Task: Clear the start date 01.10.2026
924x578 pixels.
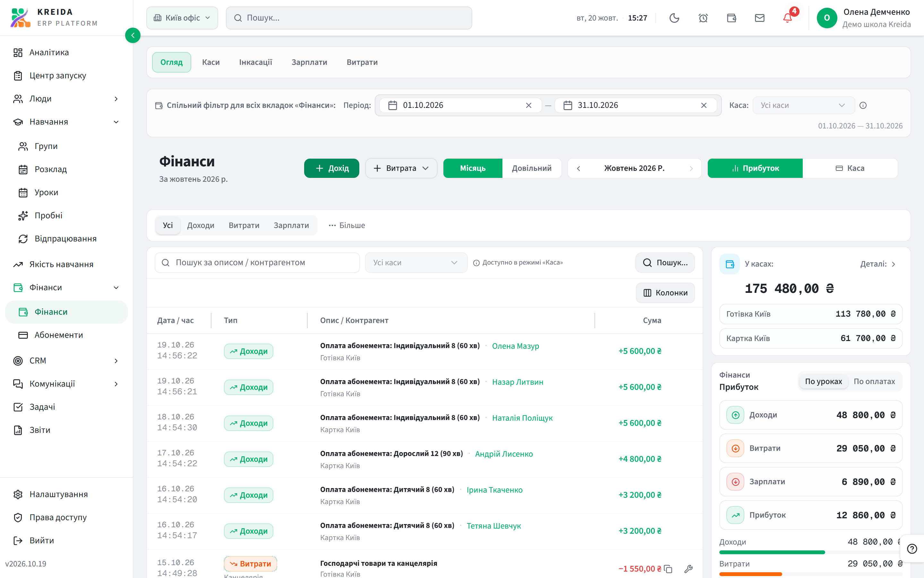Action: pos(528,106)
